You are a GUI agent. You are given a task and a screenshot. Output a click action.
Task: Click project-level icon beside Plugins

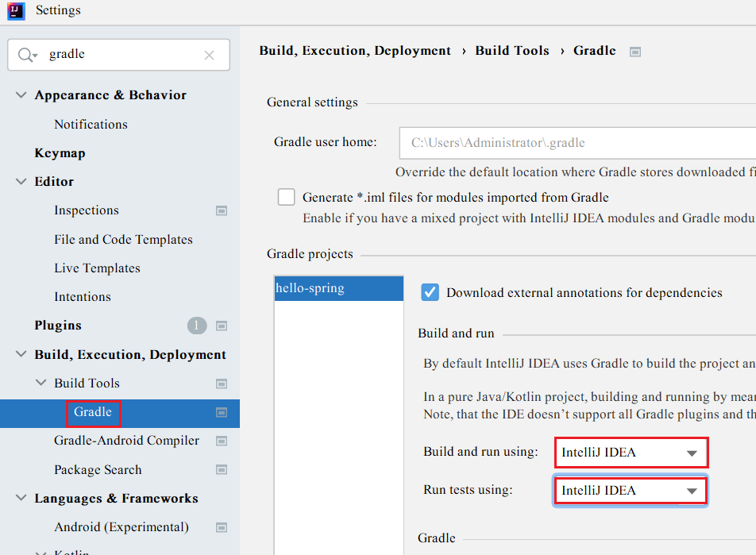coord(222,326)
